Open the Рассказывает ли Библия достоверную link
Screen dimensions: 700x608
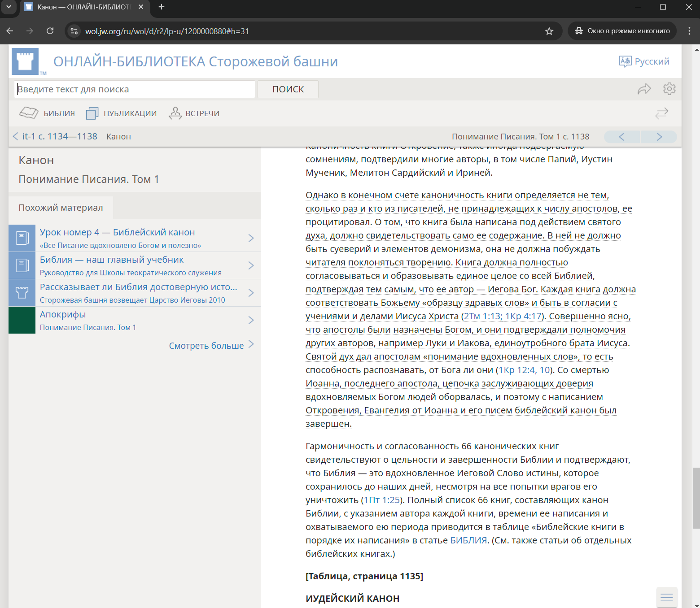point(139,287)
